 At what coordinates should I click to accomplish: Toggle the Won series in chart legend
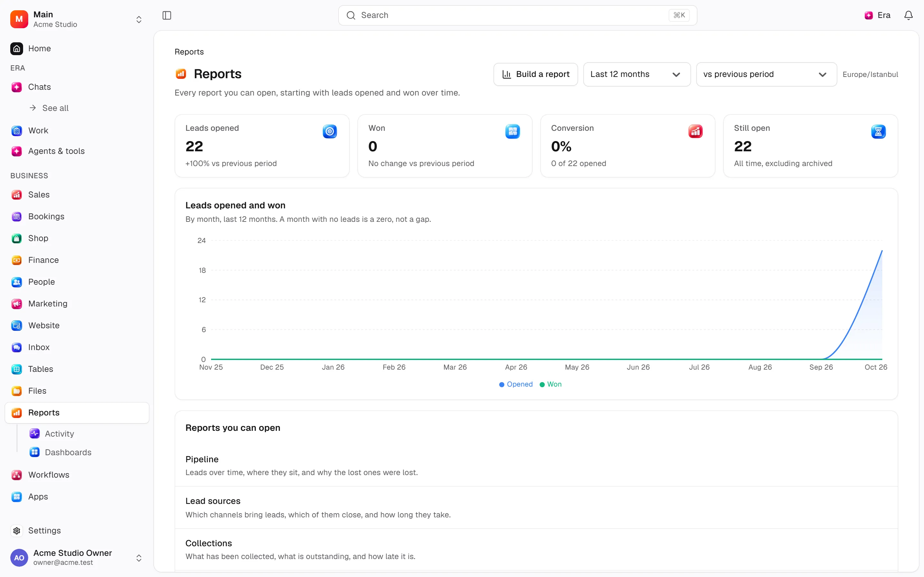tap(551, 384)
